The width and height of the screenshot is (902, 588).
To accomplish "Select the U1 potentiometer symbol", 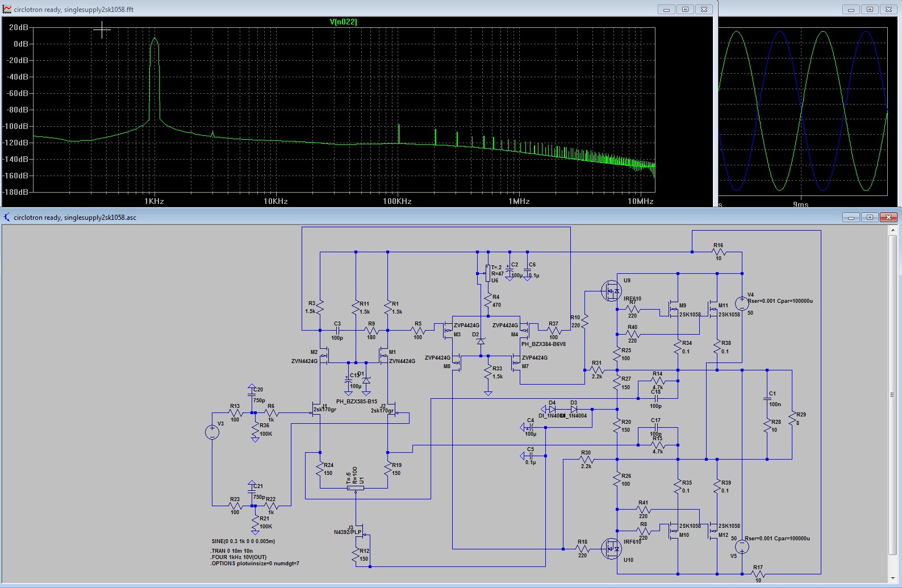I will tap(356, 487).
